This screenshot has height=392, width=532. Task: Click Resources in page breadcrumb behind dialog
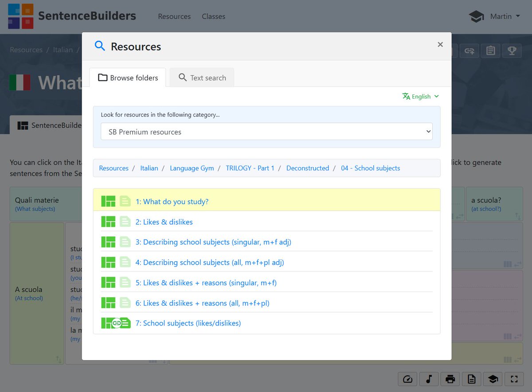[x=26, y=50]
